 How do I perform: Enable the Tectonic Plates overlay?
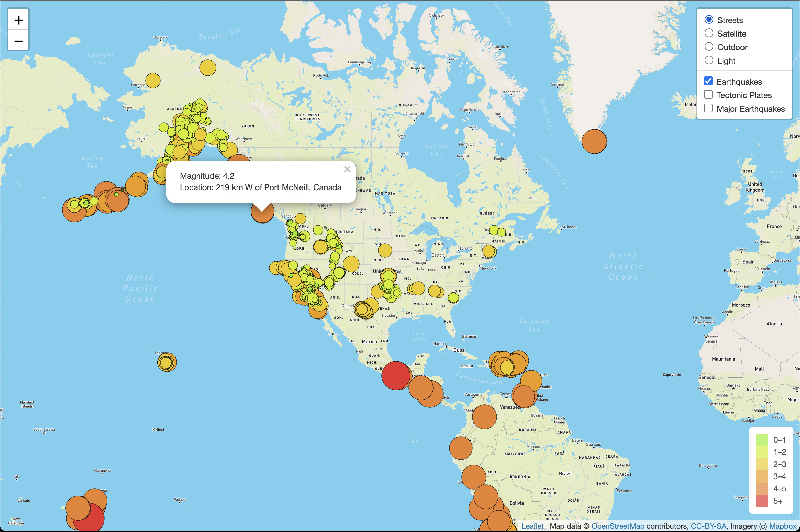[708, 95]
